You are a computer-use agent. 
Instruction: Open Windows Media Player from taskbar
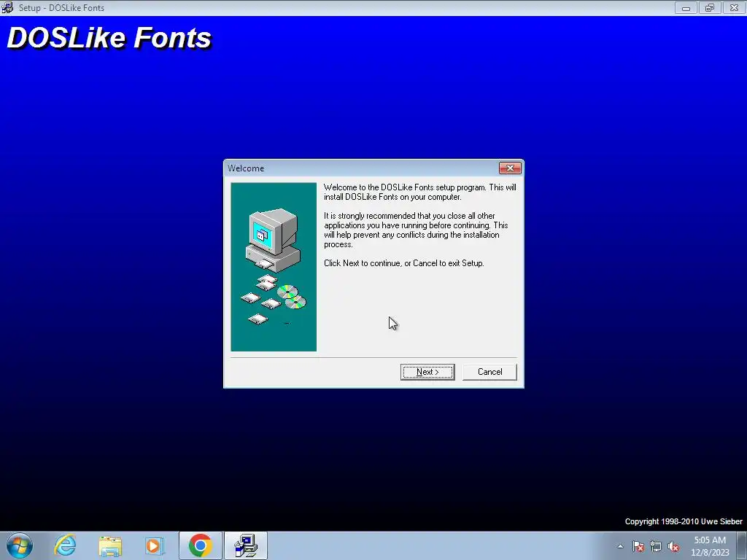point(155,545)
